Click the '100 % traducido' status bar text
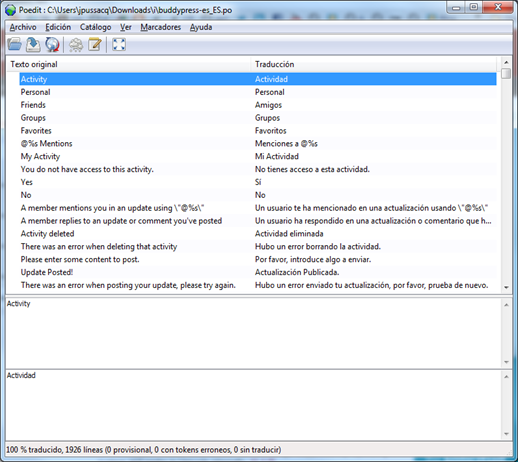 (144, 450)
